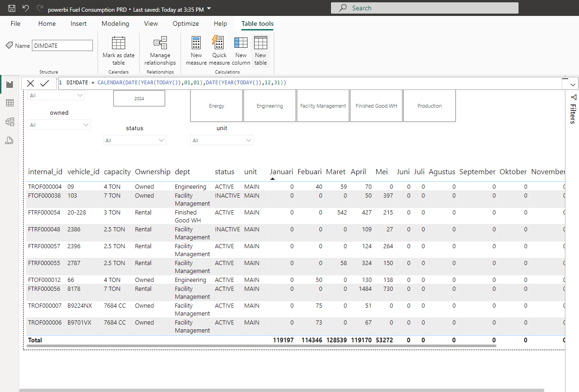Click the Name tag icon
This screenshot has height=392, width=579.
(9, 45)
